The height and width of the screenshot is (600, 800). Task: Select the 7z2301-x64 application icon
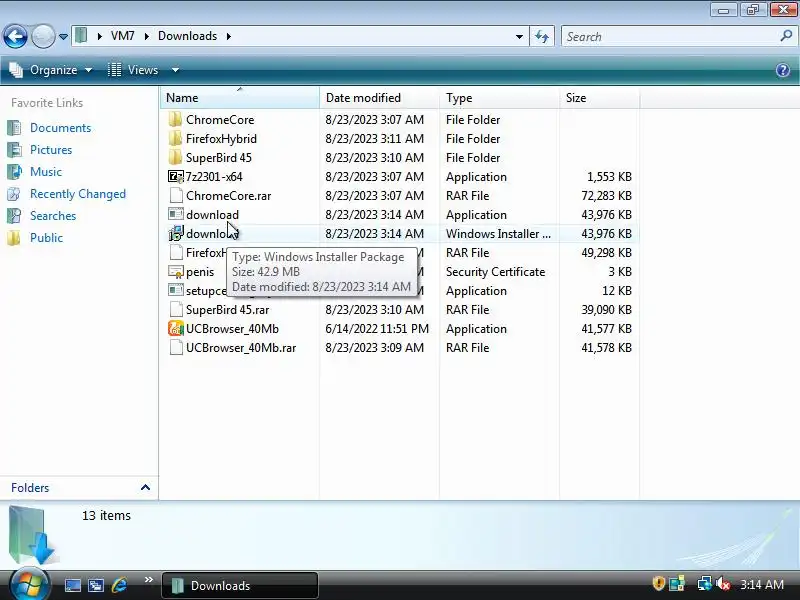click(176, 177)
